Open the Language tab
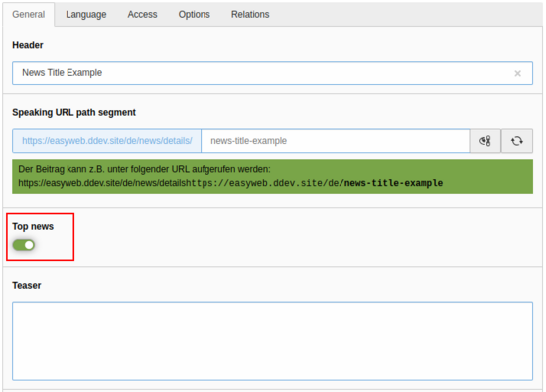The height and width of the screenshot is (392, 546). click(x=86, y=14)
